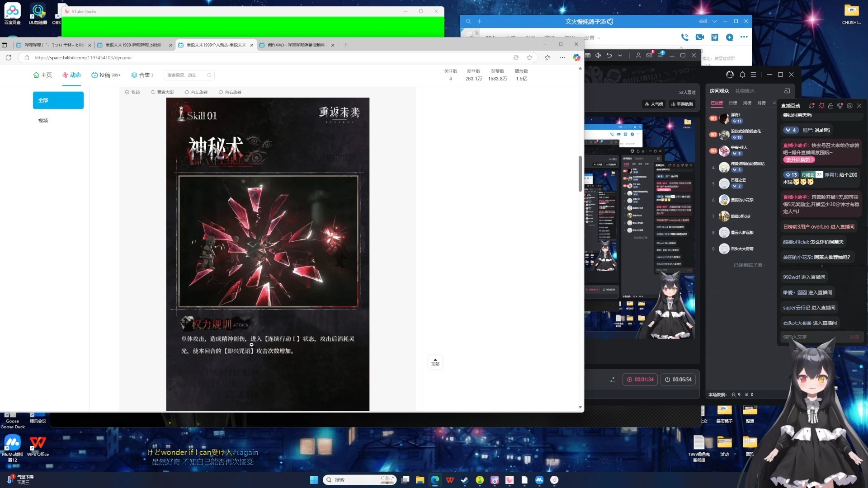The image size is (868, 488).
Task: Select the 周榜 ranking tab
Action: (747, 103)
